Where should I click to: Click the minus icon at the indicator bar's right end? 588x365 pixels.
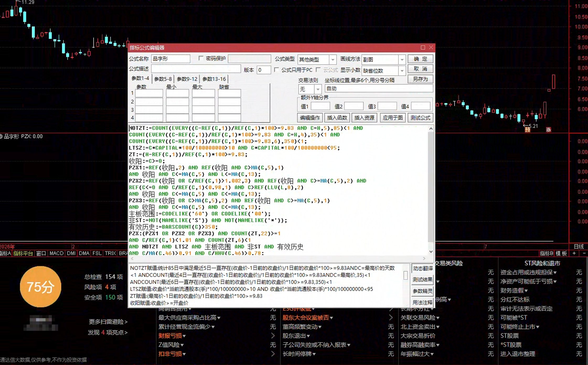click(584, 253)
